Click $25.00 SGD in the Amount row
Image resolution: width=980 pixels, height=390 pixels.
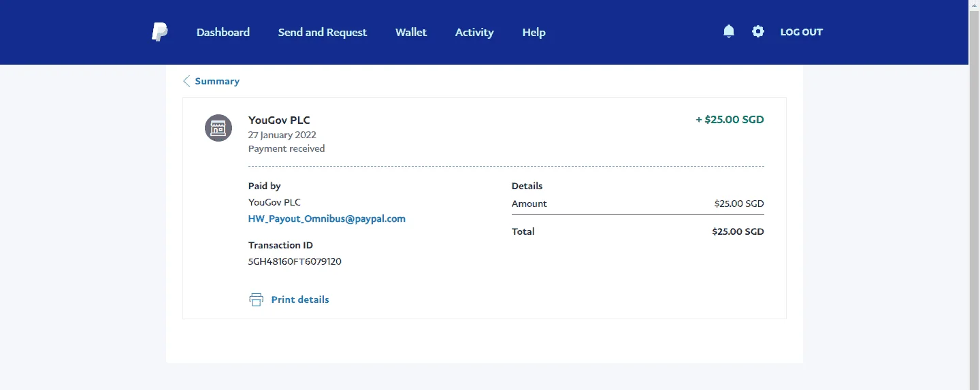[739, 204]
